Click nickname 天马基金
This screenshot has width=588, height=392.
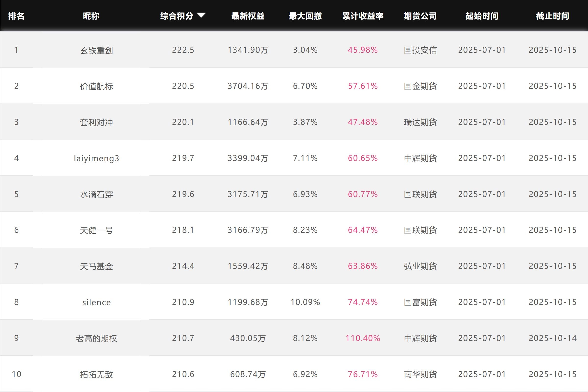click(x=96, y=266)
